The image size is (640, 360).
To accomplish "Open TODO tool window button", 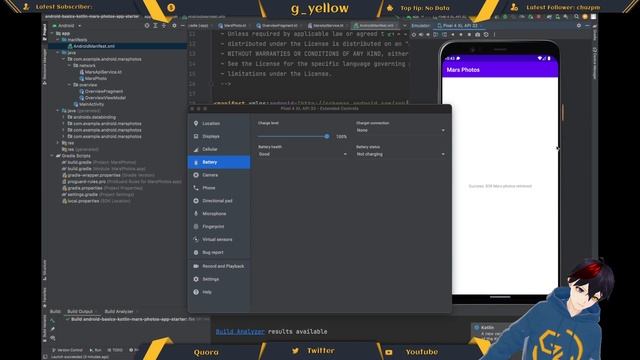I will (115, 350).
